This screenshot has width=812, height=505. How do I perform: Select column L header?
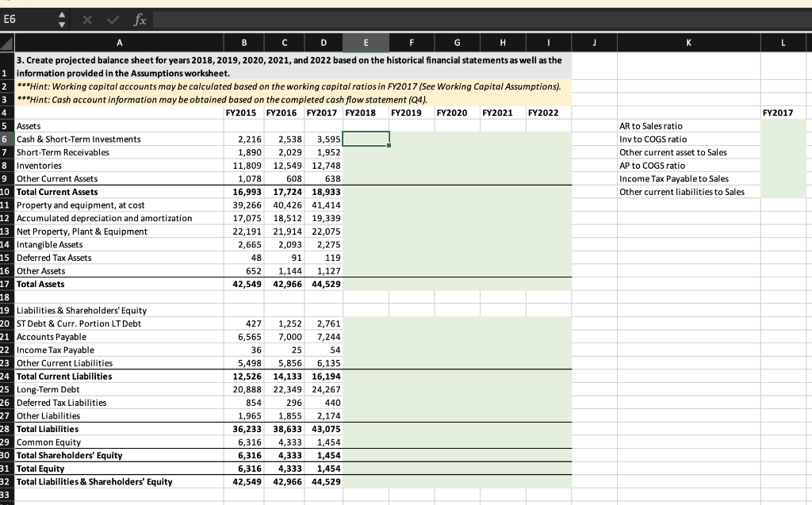point(783,43)
